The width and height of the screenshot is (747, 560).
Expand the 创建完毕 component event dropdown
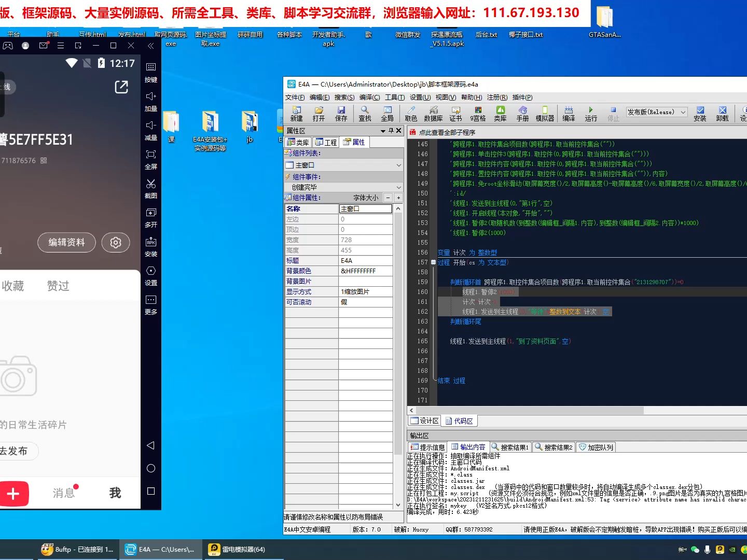pyautogui.click(x=398, y=187)
